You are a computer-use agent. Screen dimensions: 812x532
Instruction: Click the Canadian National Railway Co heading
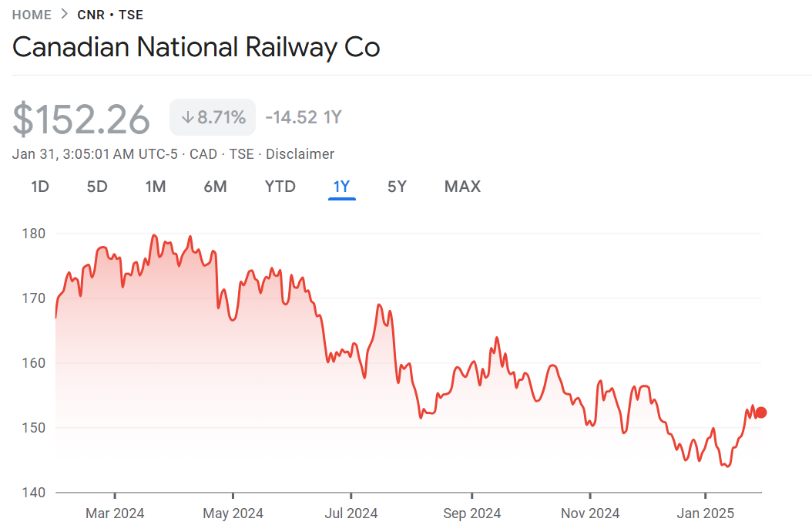[196, 48]
